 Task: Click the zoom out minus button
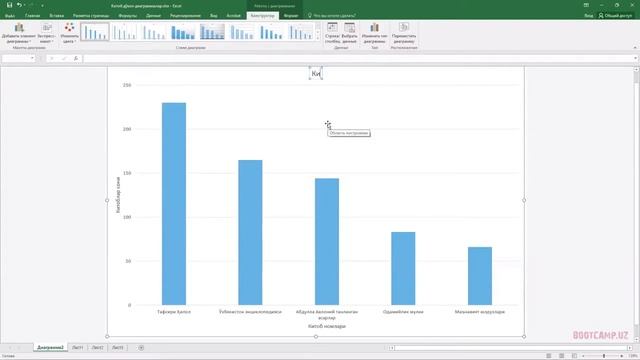pos(583,356)
